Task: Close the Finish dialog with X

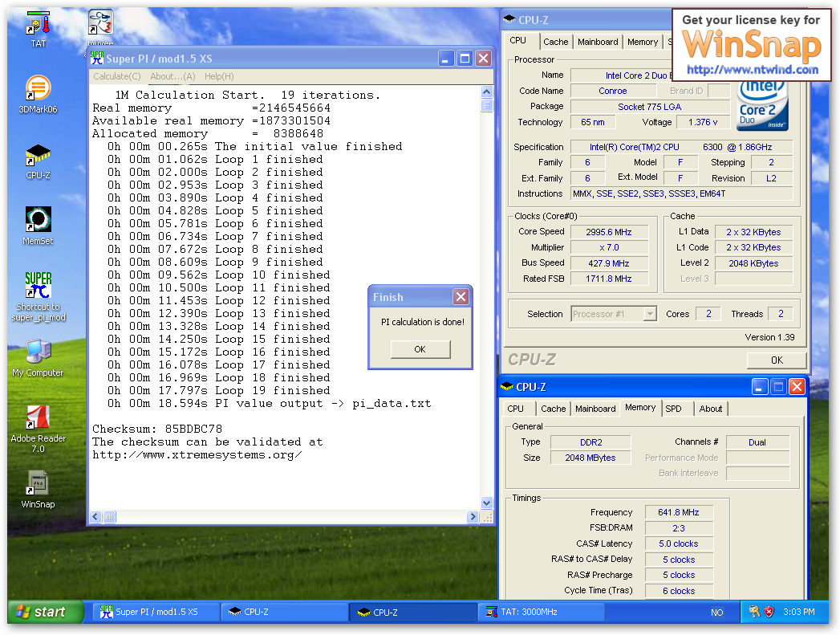Action: click(x=461, y=296)
